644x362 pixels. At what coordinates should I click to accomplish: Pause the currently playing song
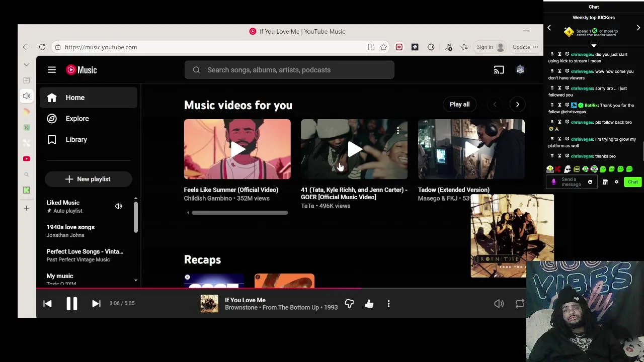pyautogui.click(x=71, y=303)
